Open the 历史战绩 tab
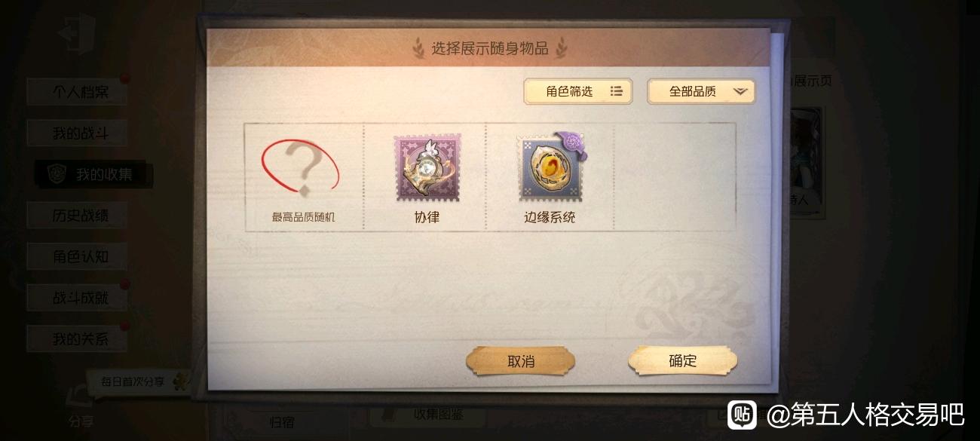 coord(80,216)
